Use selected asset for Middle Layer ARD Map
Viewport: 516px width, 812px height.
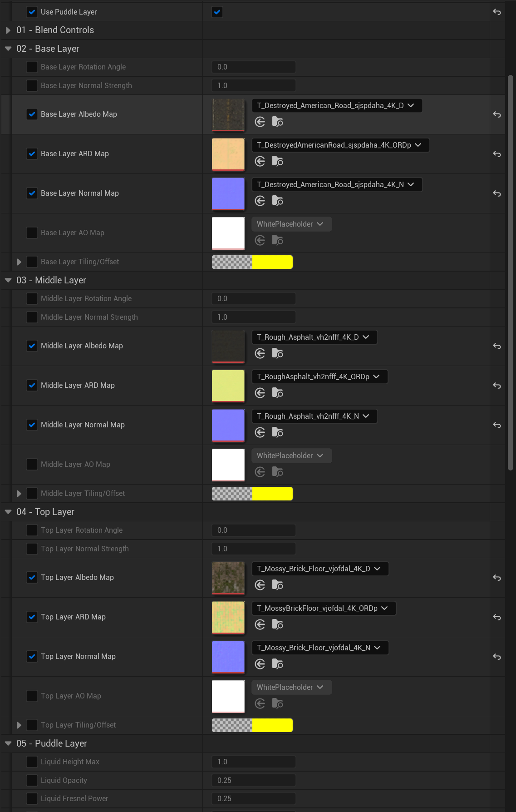point(260,393)
